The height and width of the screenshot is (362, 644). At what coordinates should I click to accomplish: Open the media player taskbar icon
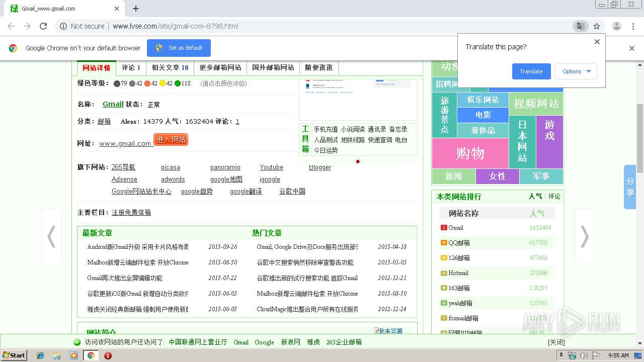pos(74,355)
